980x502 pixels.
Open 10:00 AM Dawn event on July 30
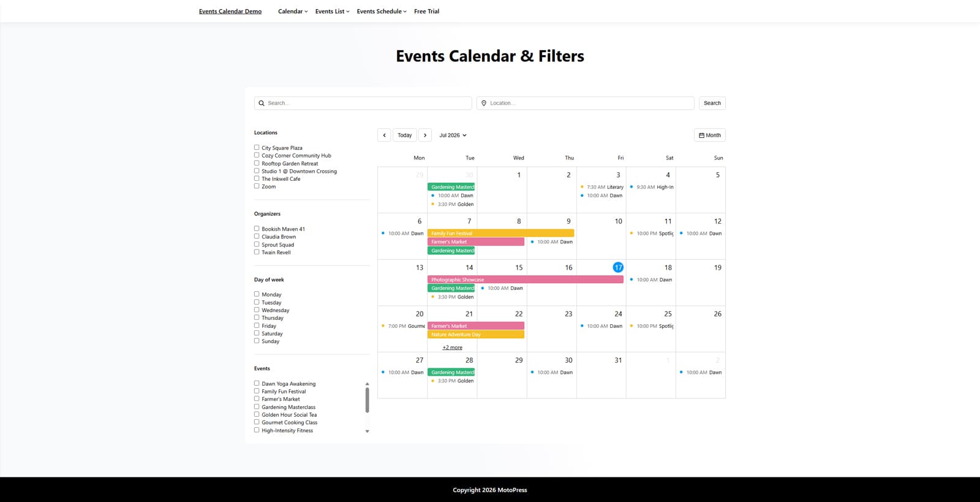click(551, 372)
